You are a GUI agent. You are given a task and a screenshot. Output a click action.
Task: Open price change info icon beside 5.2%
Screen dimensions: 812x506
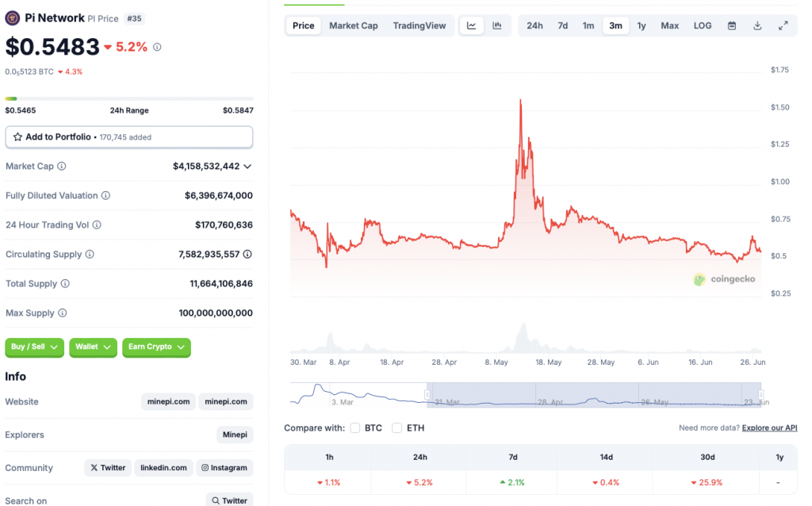point(157,47)
